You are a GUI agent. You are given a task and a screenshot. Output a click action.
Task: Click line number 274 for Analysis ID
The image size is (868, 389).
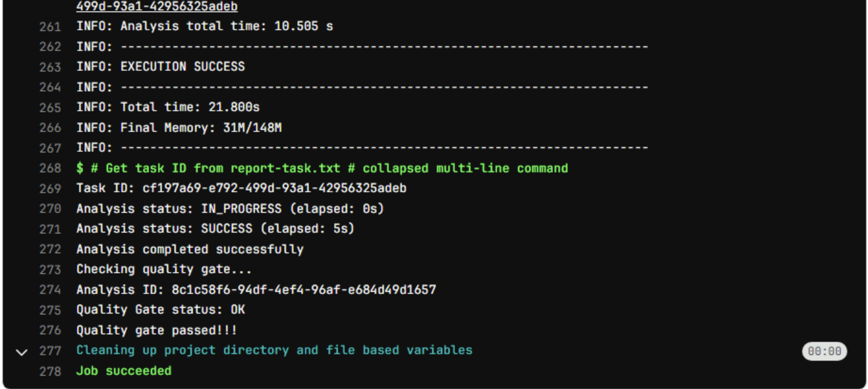50,290
